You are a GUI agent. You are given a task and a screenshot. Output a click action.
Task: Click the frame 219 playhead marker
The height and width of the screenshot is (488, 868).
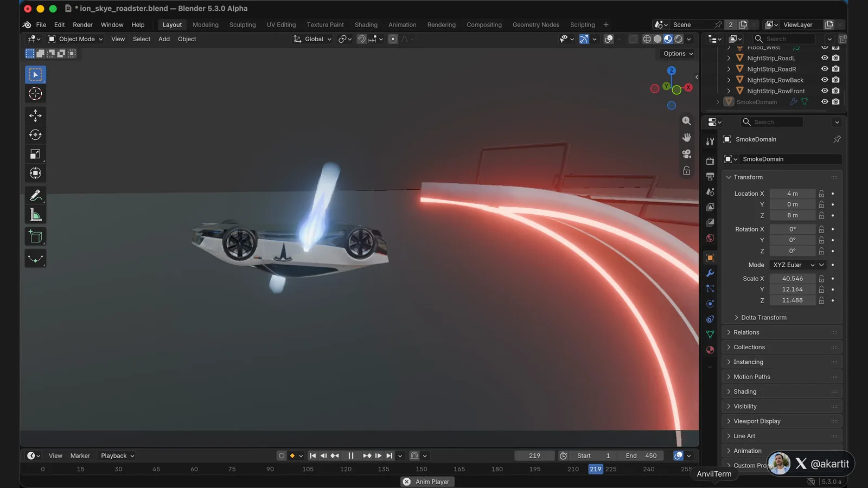[x=596, y=469]
